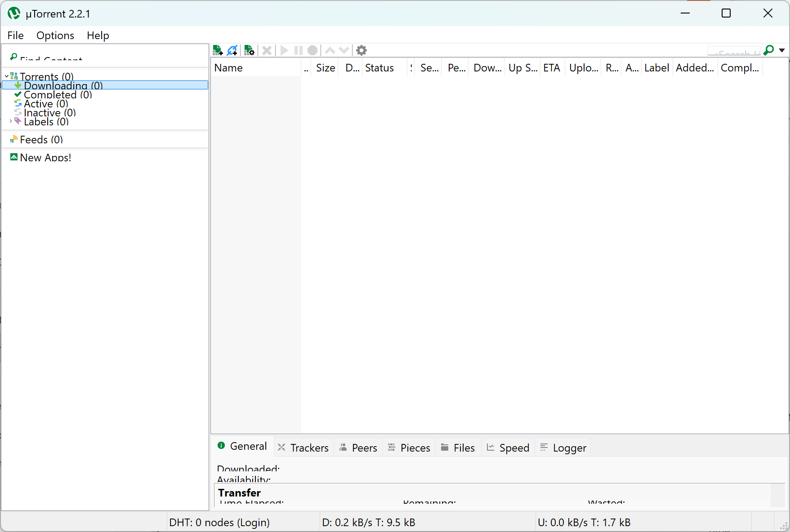
Task: Click the Stop torrent toolbar icon
Action: (312, 50)
